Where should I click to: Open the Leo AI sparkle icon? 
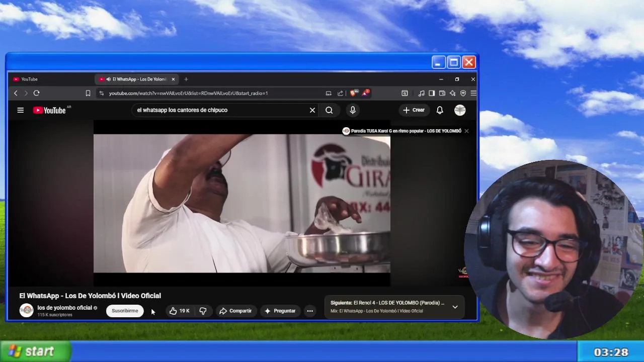pos(452,93)
